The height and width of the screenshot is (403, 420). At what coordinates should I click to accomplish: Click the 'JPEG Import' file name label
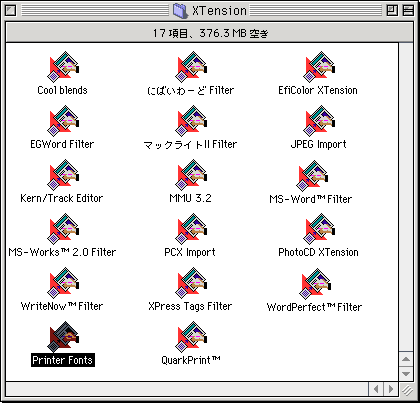coord(318,144)
